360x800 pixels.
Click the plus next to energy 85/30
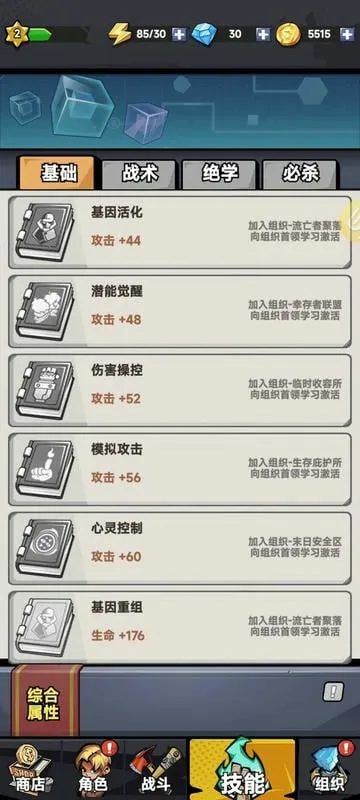click(178, 34)
